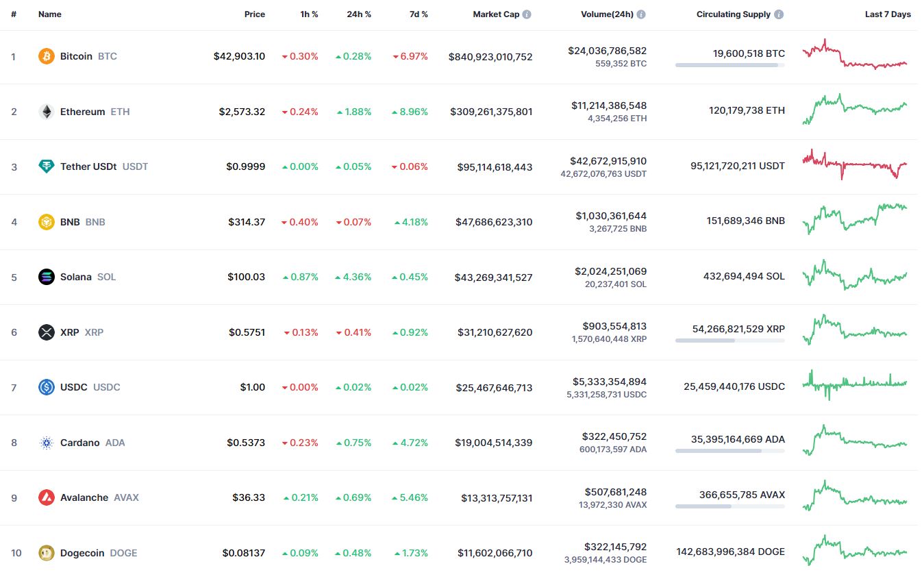Click the Circulating Supply info icon
924x579 pixels.
(779, 14)
